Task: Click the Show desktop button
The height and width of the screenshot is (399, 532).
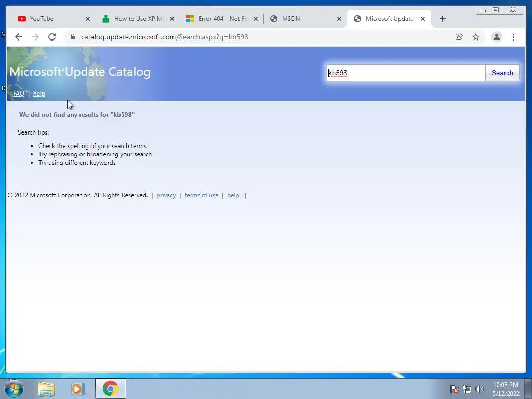Action: 528,389
